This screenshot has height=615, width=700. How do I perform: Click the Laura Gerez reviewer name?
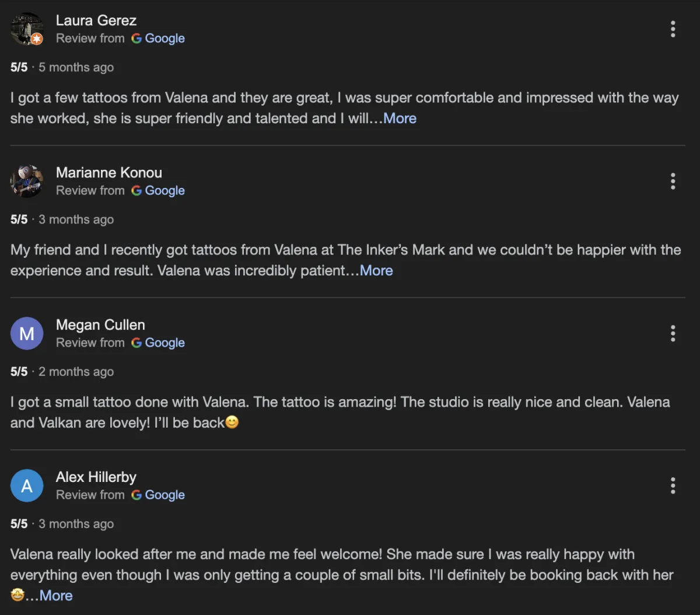96,20
